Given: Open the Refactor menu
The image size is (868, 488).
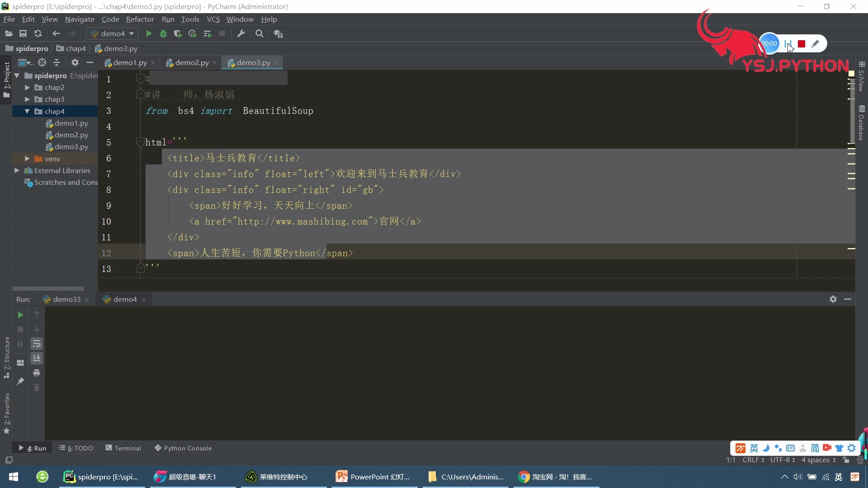Looking at the screenshot, I should coord(140,19).
